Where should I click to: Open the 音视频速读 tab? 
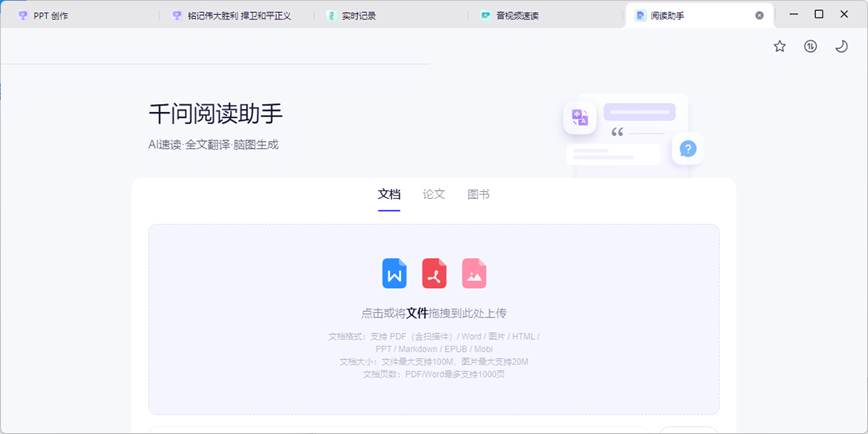point(517,15)
